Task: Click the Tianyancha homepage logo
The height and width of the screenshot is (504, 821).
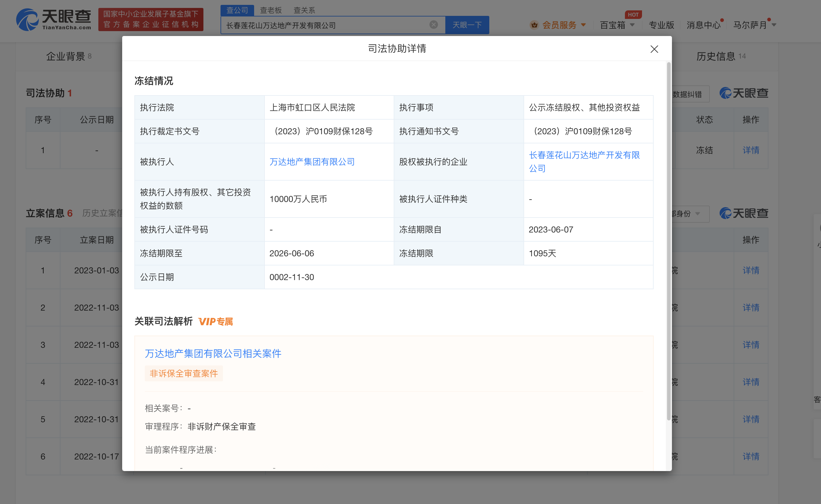Action: click(x=54, y=19)
